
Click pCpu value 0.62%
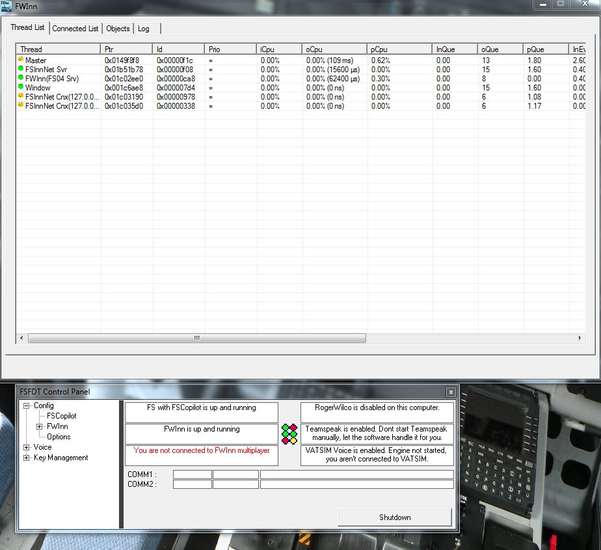(381, 60)
